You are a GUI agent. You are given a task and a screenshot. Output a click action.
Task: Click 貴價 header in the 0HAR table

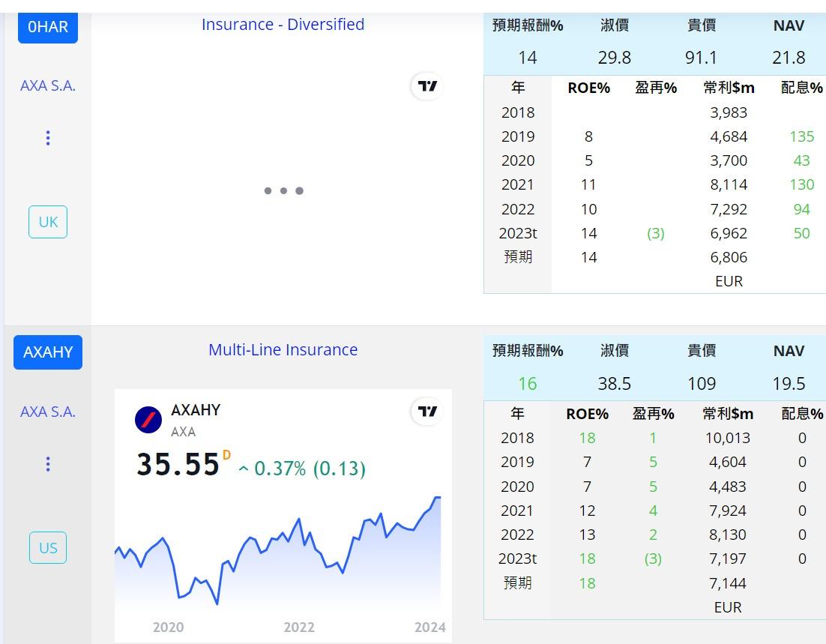click(x=701, y=25)
